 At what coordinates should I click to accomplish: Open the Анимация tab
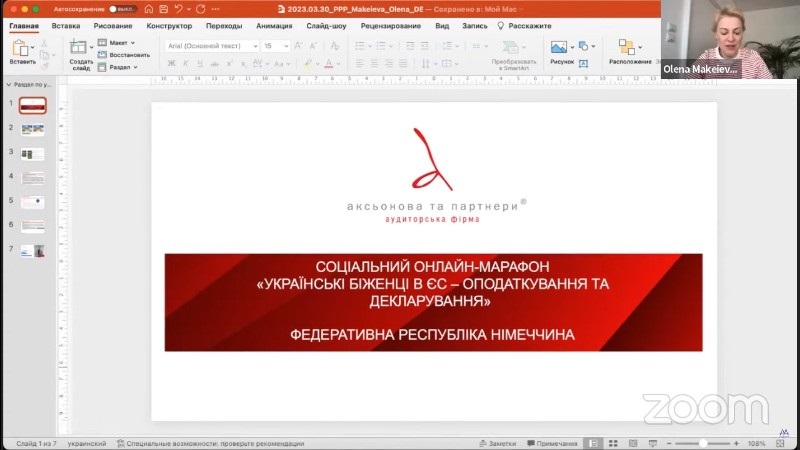274,26
